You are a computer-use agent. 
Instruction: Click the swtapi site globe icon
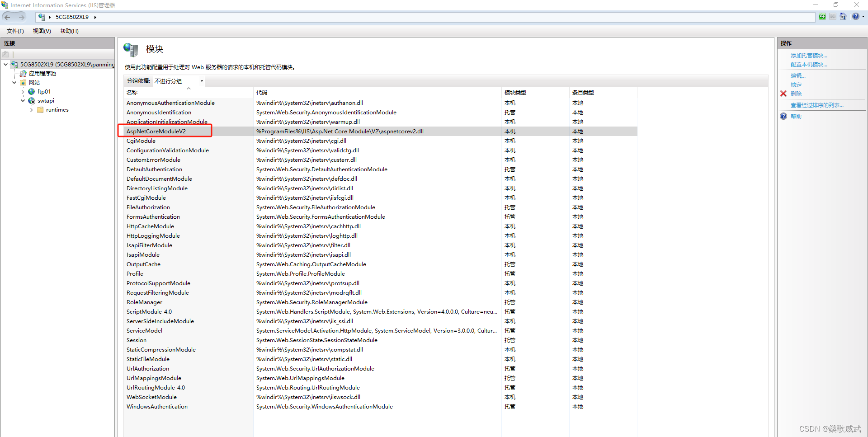[x=32, y=101]
